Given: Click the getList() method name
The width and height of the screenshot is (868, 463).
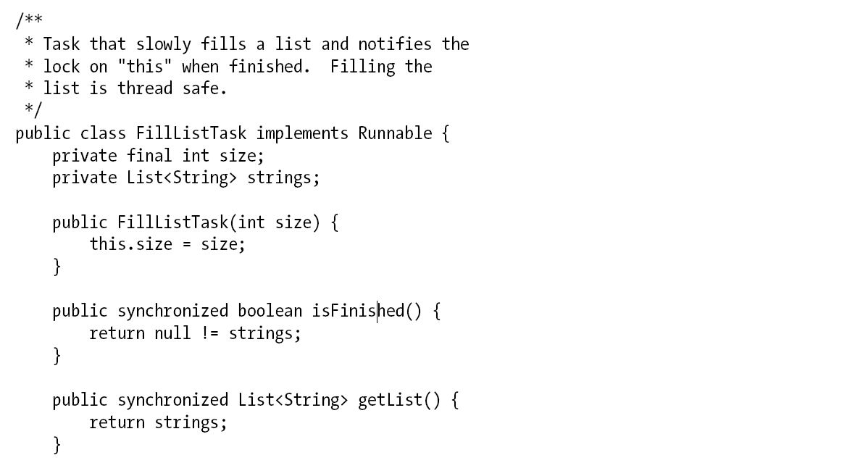Looking at the screenshot, I should pyautogui.click(x=399, y=400).
